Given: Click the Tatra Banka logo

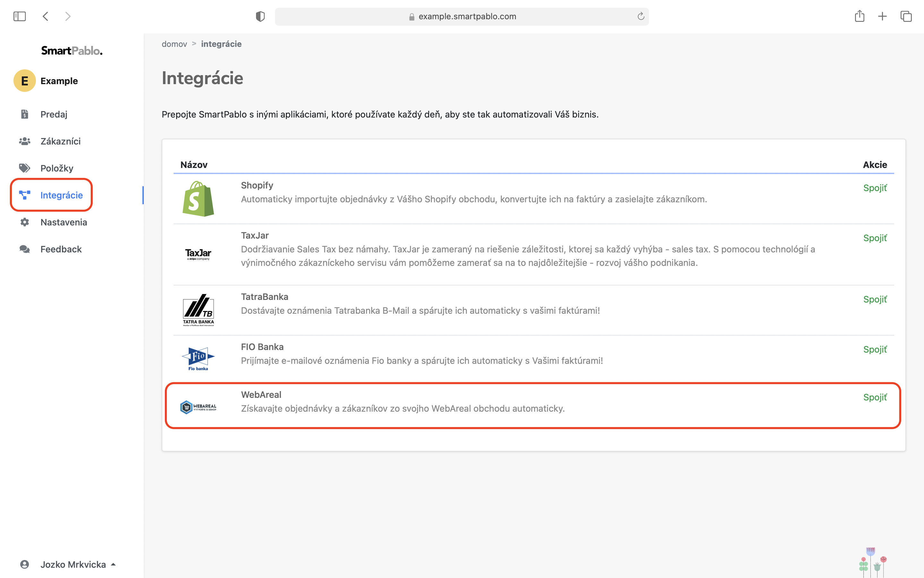Looking at the screenshot, I should pyautogui.click(x=198, y=310).
